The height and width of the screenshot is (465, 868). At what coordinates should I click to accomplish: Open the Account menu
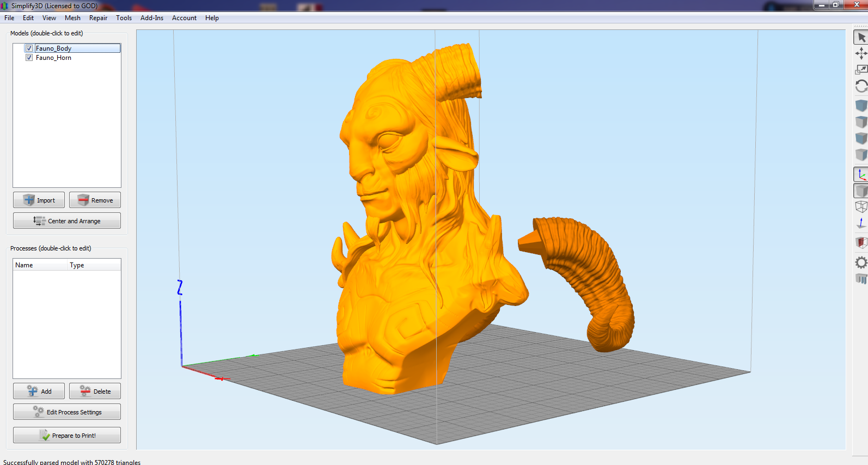pyautogui.click(x=184, y=18)
